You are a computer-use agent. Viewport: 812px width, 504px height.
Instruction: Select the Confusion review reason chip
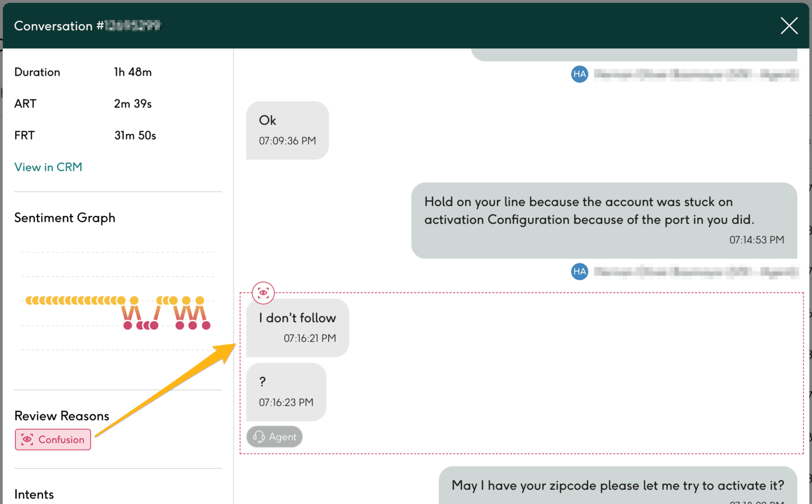(x=52, y=439)
